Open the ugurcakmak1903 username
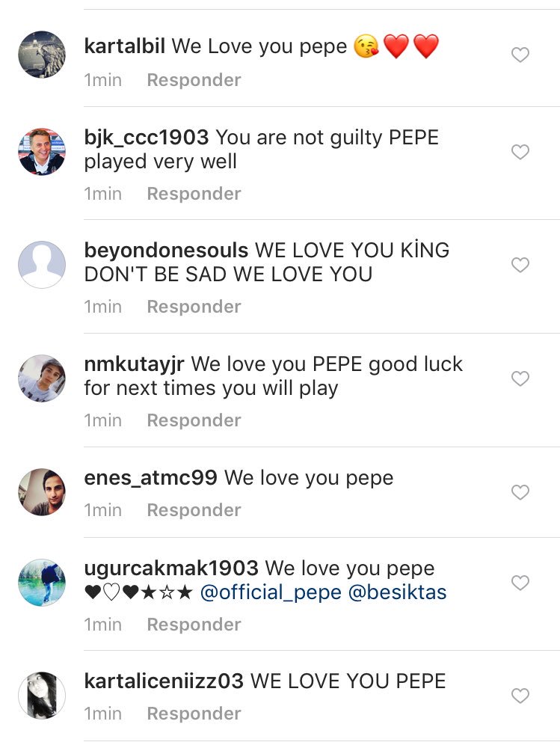560x745 pixels. click(x=171, y=568)
